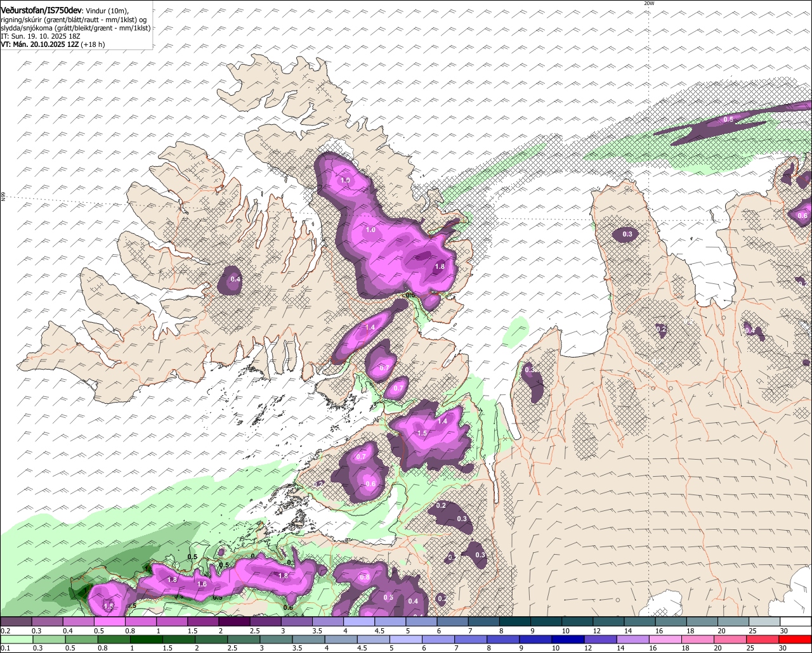812x653 pixels.
Task: Pick the rain-scale blue swatch at 8
Action: pos(504,640)
